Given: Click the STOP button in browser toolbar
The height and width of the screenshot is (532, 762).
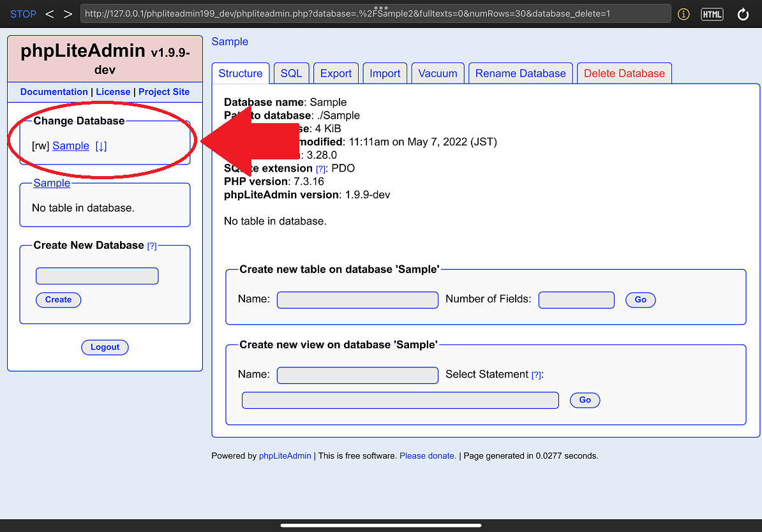Looking at the screenshot, I should pyautogui.click(x=24, y=14).
